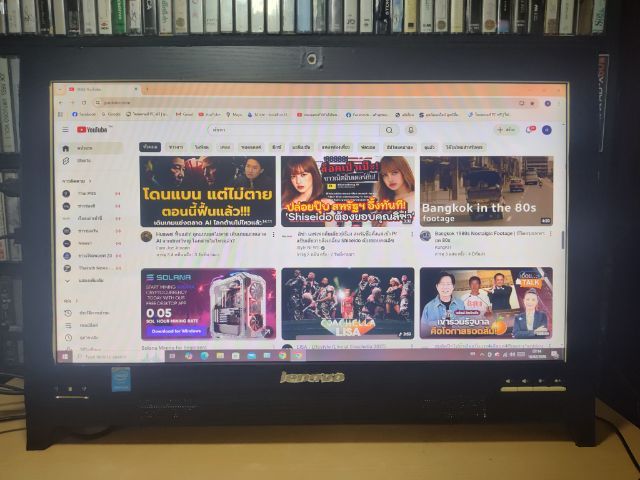This screenshot has width=640, height=480.
Task: Expand the You section chevron in sidebar
Action: pos(76,301)
